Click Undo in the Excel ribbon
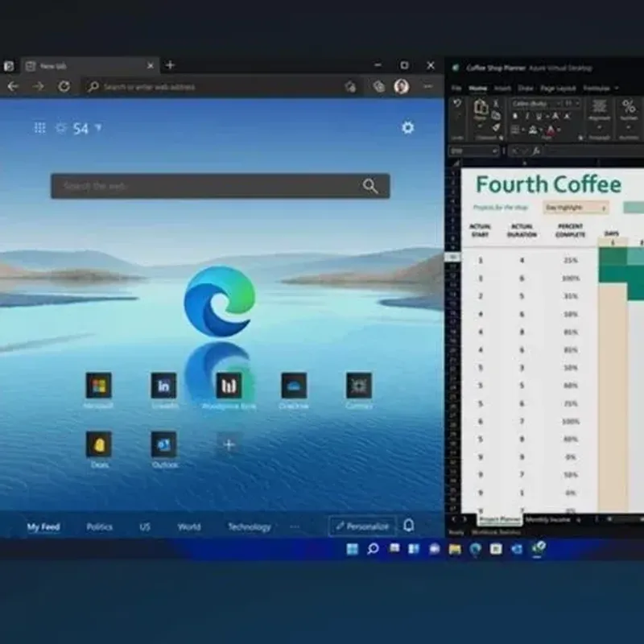The width and height of the screenshot is (644, 644). pyautogui.click(x=457, y=104)
